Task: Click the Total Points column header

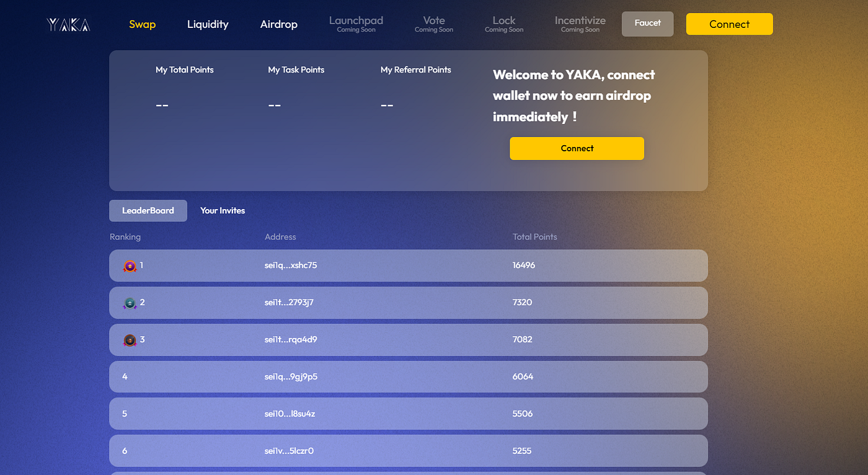Action: [x=535, y=237]
